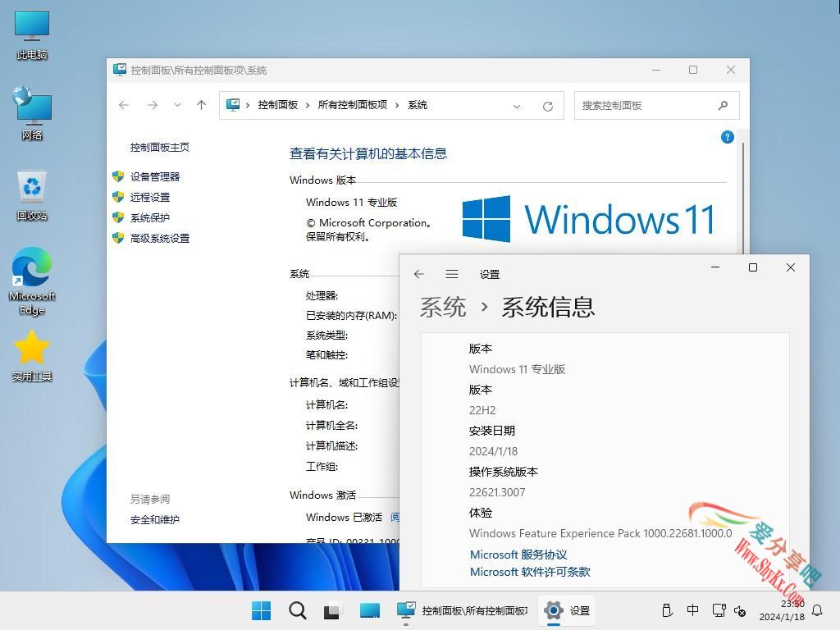Select 系统 breadcrumb in the address bar
Image resolution: width=840 pixels, height=630 pixels.
tap(418, 105)
